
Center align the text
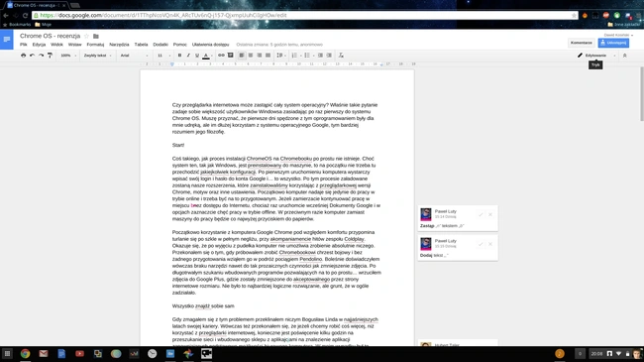tap(251, 56)
